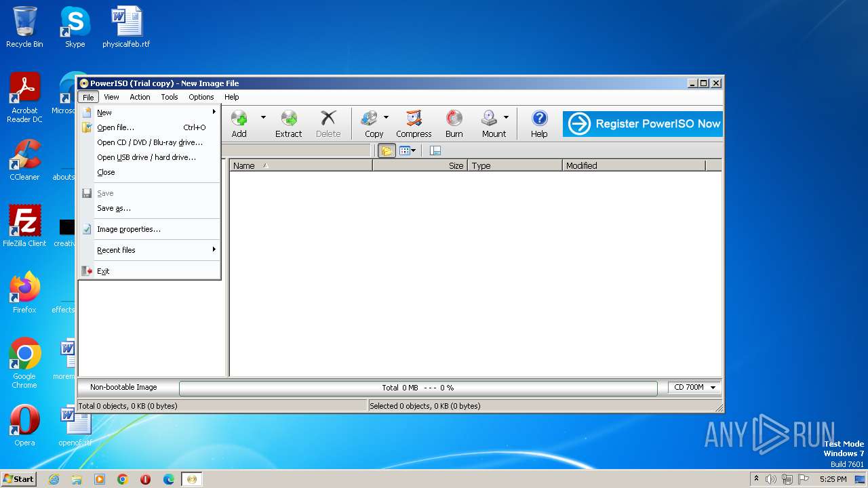This screenshot has height=488, width=868.
Task: Click the Total 0 MB capacity progress bar
Action: click(x=418, y=388)
